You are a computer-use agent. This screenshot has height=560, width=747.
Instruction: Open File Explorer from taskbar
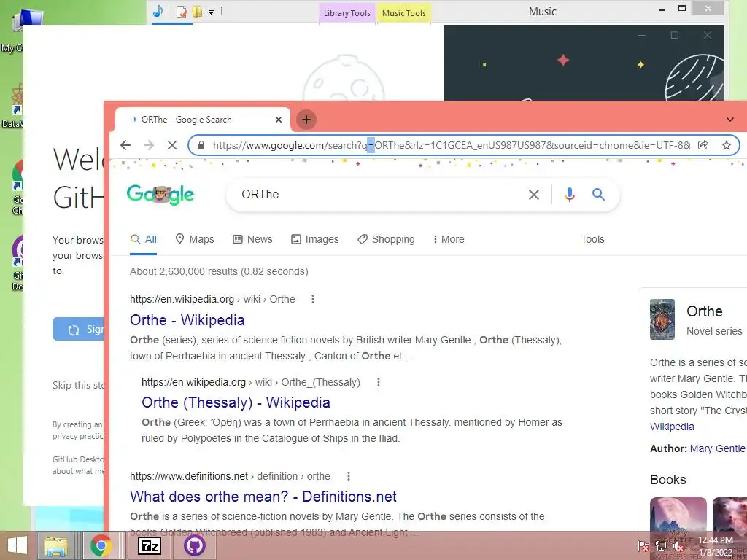(x=56, y=545)
